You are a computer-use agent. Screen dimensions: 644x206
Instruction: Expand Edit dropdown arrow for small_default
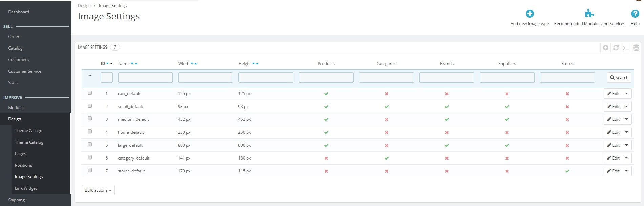coord(626,107)
